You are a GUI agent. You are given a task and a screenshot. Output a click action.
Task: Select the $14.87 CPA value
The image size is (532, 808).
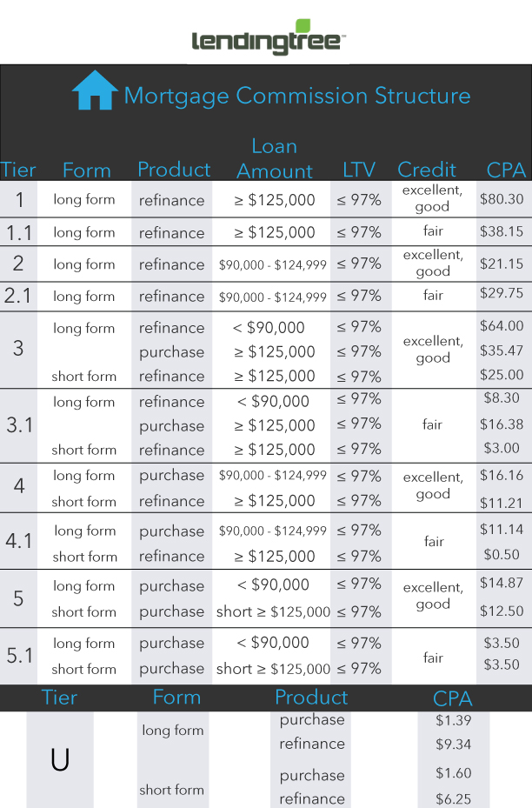[x=502, y=584]
